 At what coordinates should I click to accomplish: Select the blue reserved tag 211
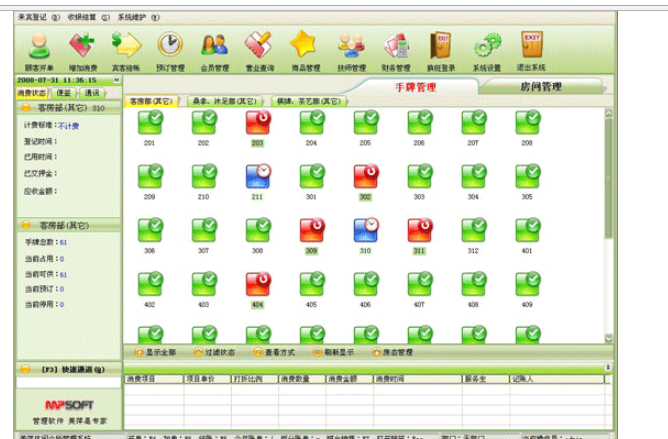click(257, 182)
